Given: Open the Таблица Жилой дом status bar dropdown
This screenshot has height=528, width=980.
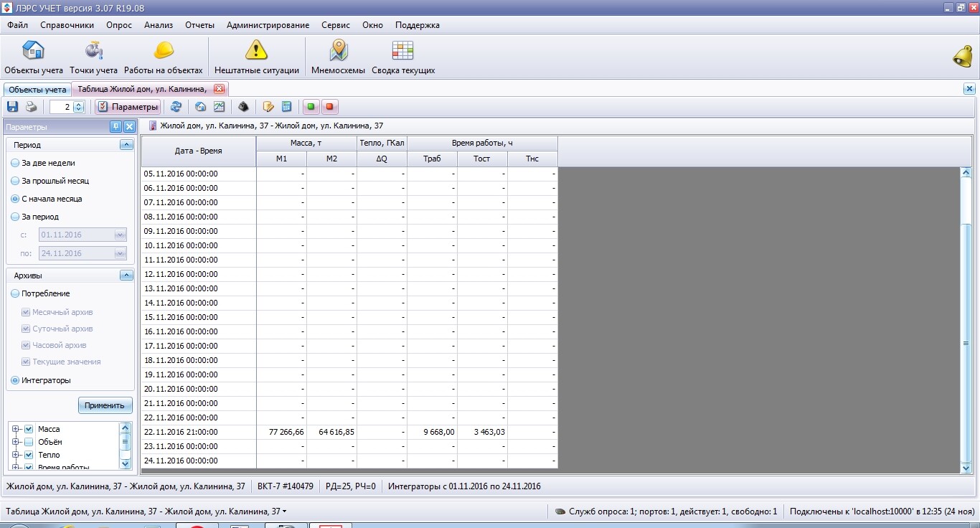Looking at the screenshot, I should (x=285, y=511).
